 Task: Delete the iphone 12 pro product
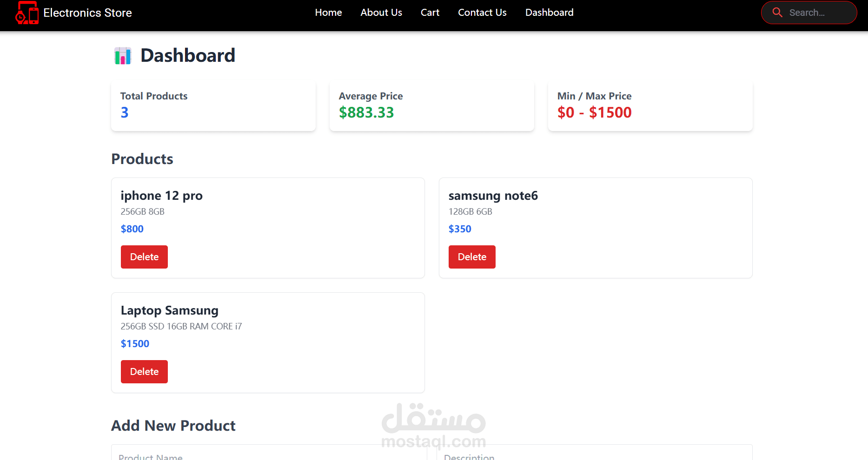pyautogui.click(x=144, y=257)
